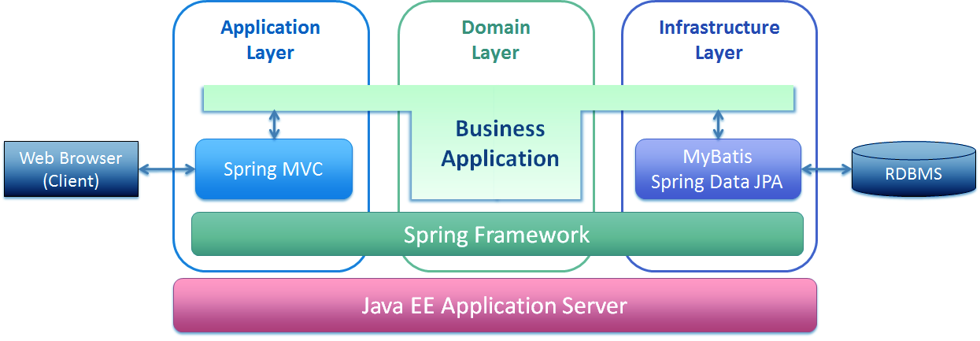This screenshot has height=341, width=980.
Task: Select the Spring Framework bar
Action: coord(497,234)
